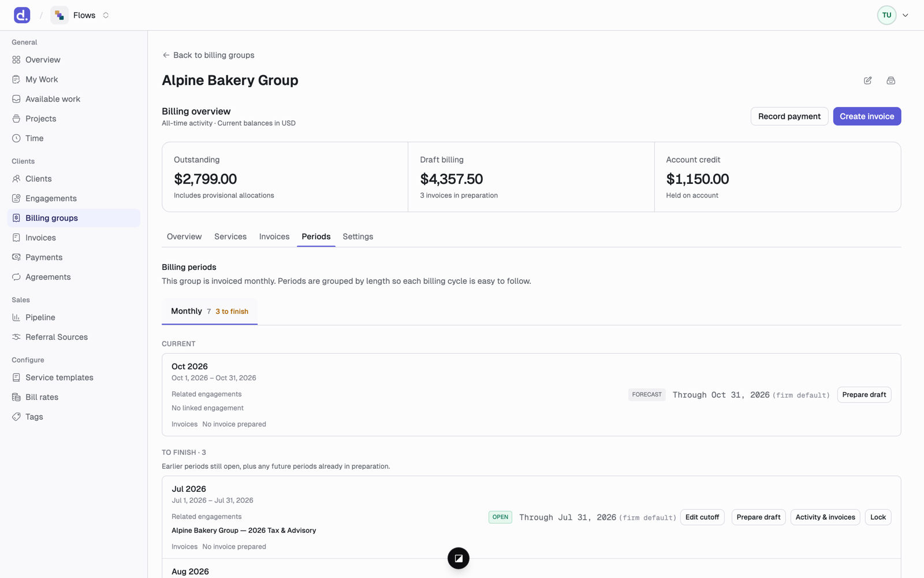Click the chevron next to user avatar
The height and width of the screenshot is (578, 924).
(905, 15)
